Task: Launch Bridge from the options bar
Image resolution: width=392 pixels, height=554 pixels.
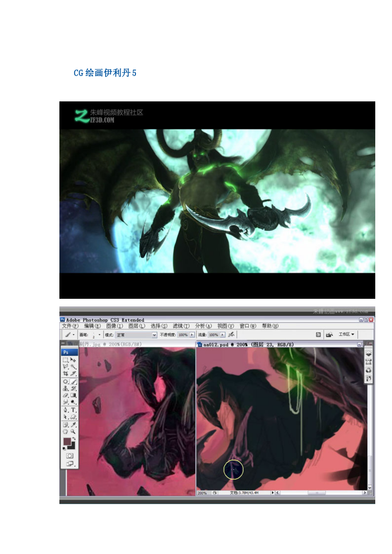Action: click(x=329, y=334)
